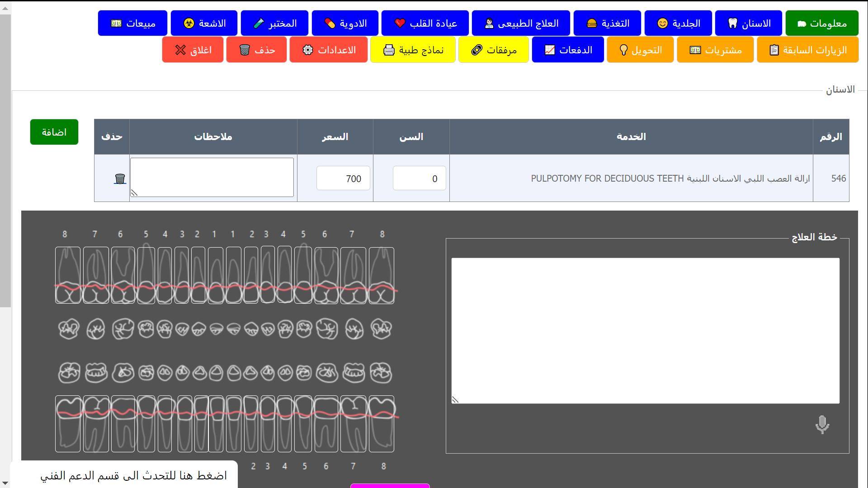Click inside the خطة العلاج treatment plan textarea
Screen dimensions: 868x488
point(645,330)
